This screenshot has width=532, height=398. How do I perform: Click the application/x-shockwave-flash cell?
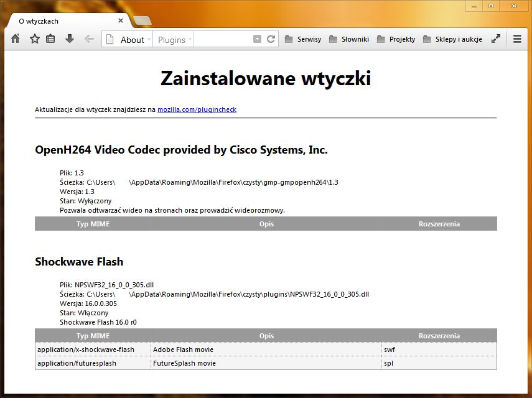[93, 349]
